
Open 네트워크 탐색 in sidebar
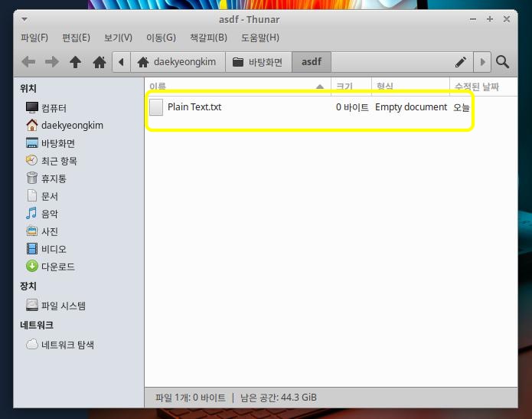tap(60, 345)
